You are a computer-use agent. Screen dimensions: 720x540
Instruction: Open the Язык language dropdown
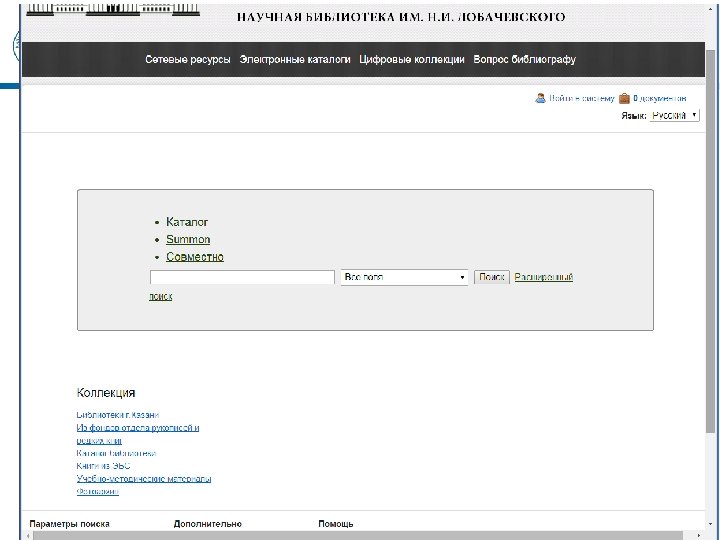click(674, 115)
